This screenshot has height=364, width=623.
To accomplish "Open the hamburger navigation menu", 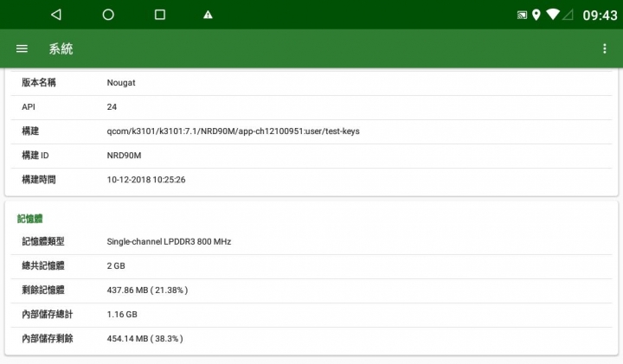I will 22,48.
